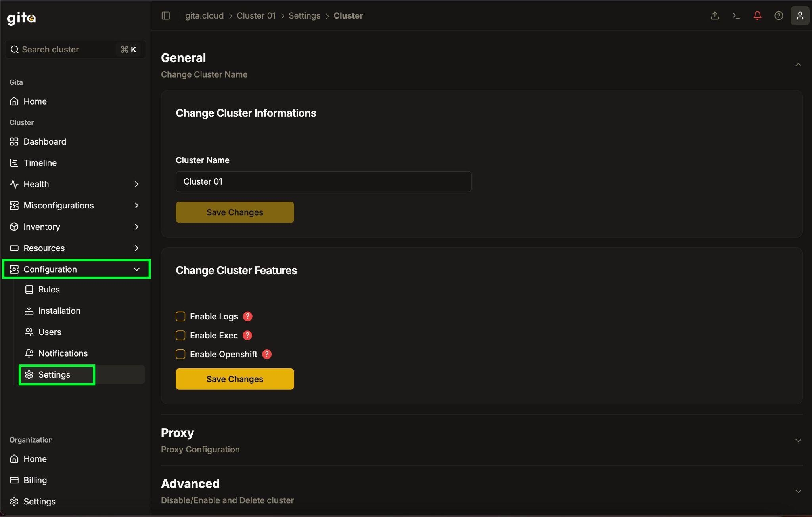
Task: Click the search magnifier icon
Action: tap(15, 50)
